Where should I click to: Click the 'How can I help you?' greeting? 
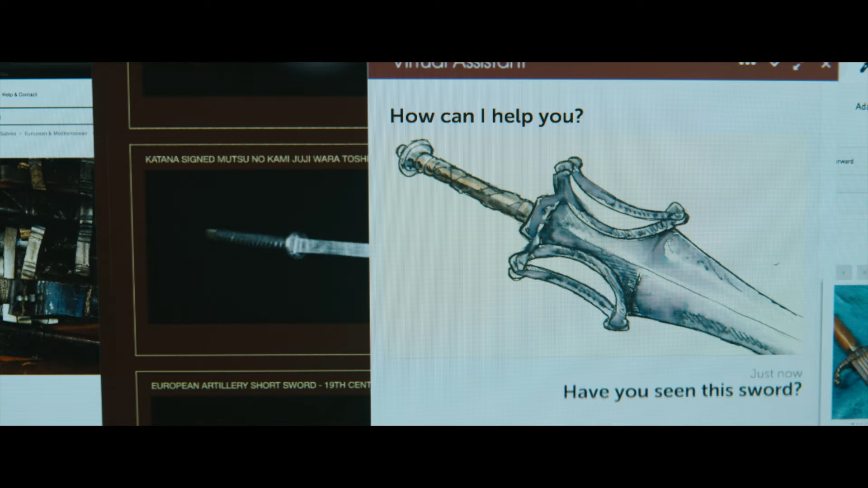[486, 116]
